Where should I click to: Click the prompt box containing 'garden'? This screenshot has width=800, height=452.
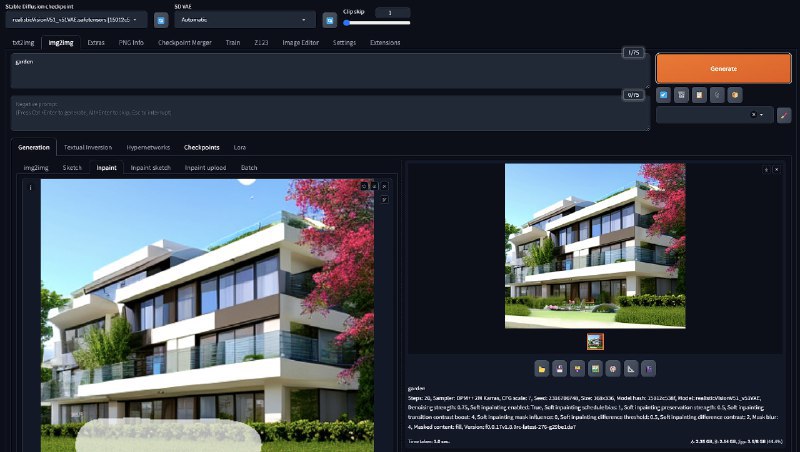point(330,71)
